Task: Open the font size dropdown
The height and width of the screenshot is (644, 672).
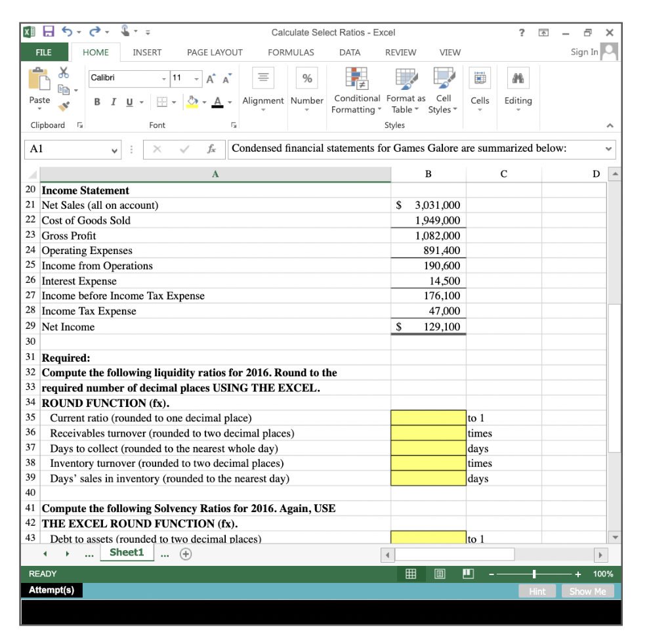Action: (x=196, y=77)
